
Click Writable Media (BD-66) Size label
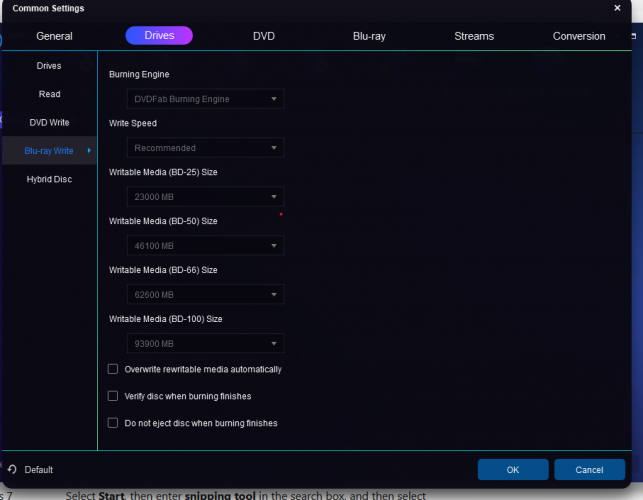(163, 270)
